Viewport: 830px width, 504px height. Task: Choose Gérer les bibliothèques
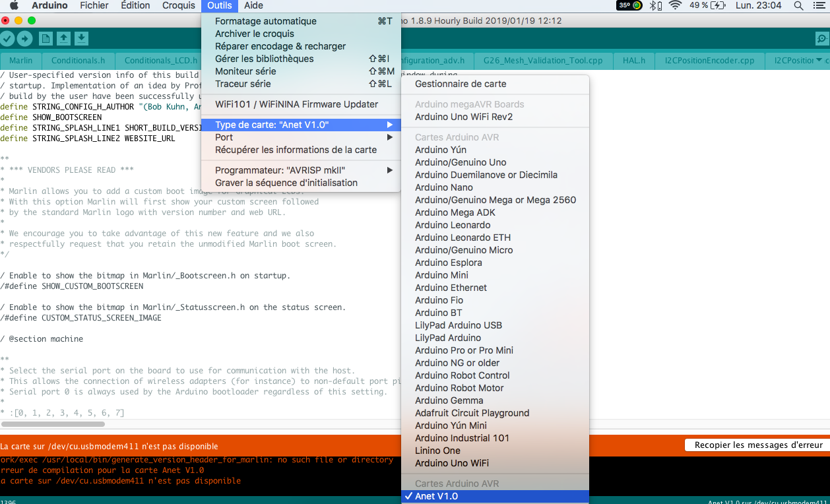click(x=301, y=59)
